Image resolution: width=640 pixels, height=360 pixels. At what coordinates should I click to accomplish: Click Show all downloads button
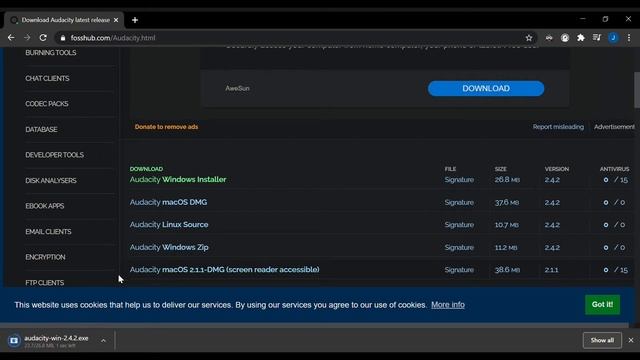[602, 340]
